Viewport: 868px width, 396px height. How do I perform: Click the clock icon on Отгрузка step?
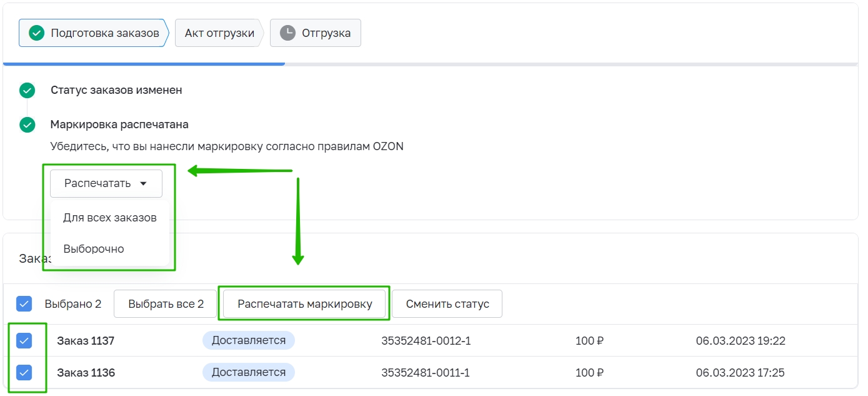tap(287, 33)
